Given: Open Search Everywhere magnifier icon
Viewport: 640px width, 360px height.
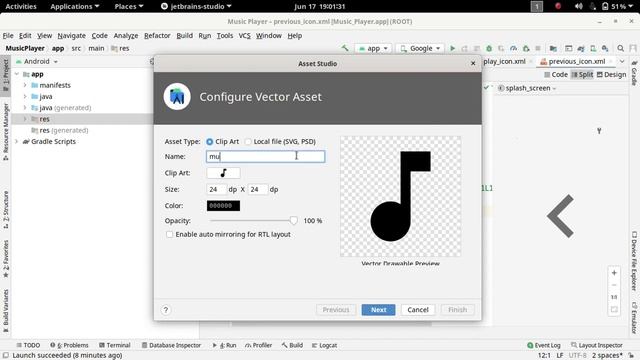Looking at the screenshot, I should pyautogui.click(x=620, y=48).
